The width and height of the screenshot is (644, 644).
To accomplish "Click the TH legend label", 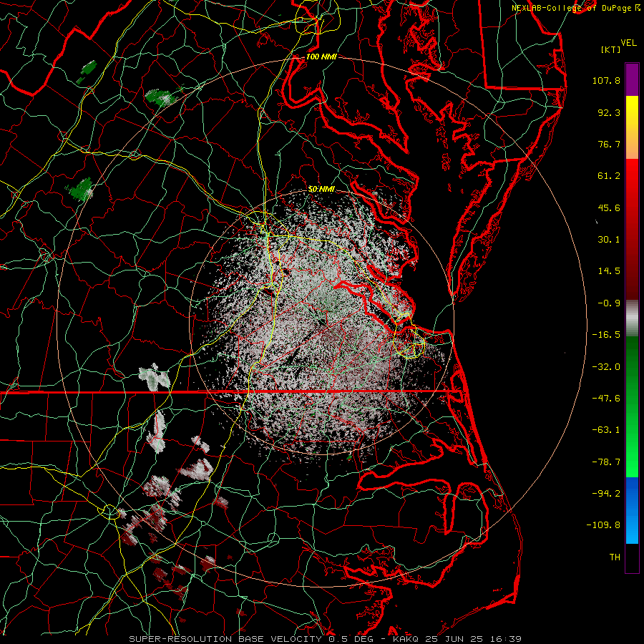I will [x=615, y=557].
